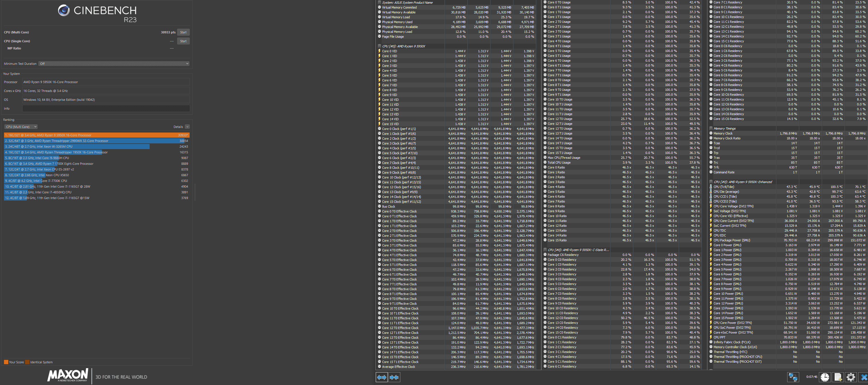
Task: Click the Memory Timings section header
Action: click(x=724, y=129)
